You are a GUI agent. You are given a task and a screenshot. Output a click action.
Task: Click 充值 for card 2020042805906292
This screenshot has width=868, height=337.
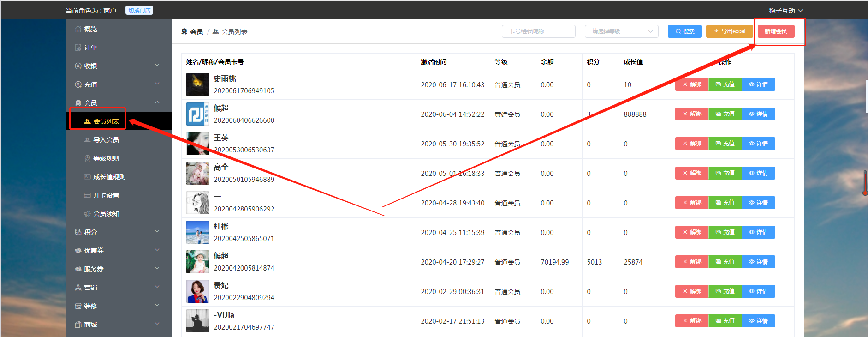725,203
